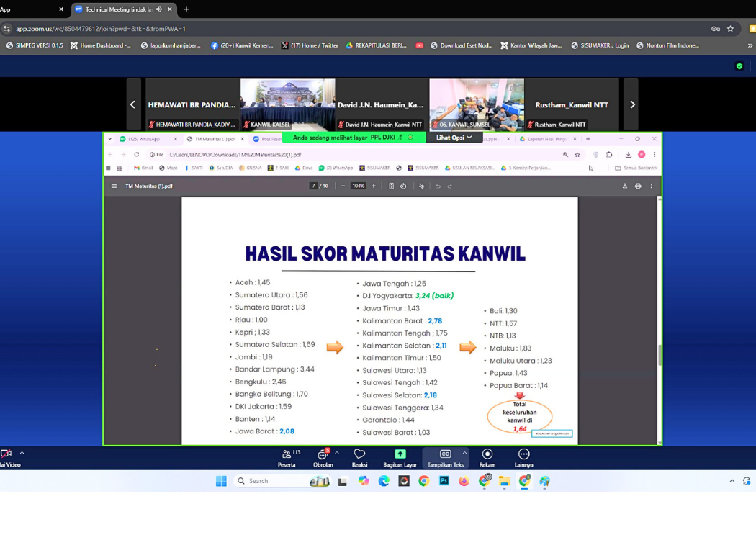Click the green Bagikan Layar icon
The width and height of the screenshot is (756, 540).
[x=400, y=454]
